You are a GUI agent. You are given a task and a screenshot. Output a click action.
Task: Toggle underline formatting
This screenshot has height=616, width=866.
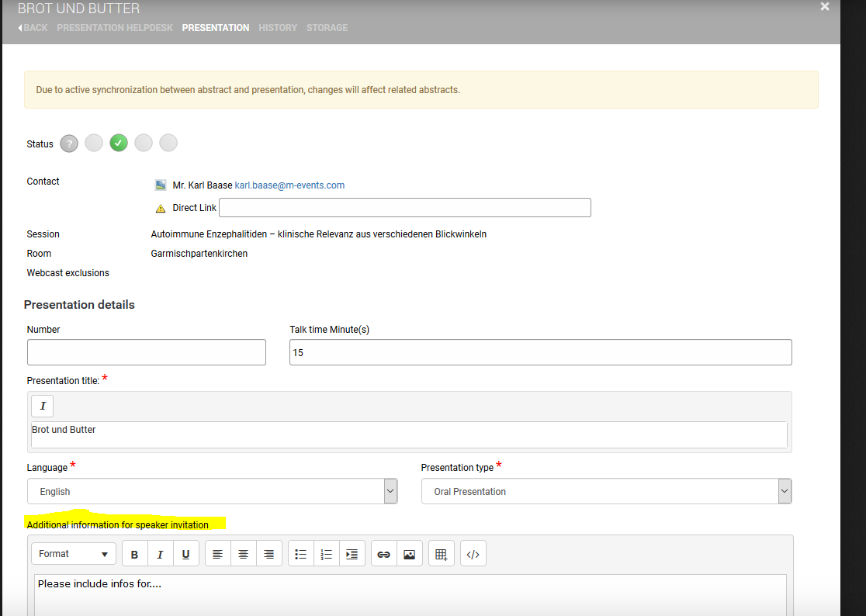[x=185, y=554]
